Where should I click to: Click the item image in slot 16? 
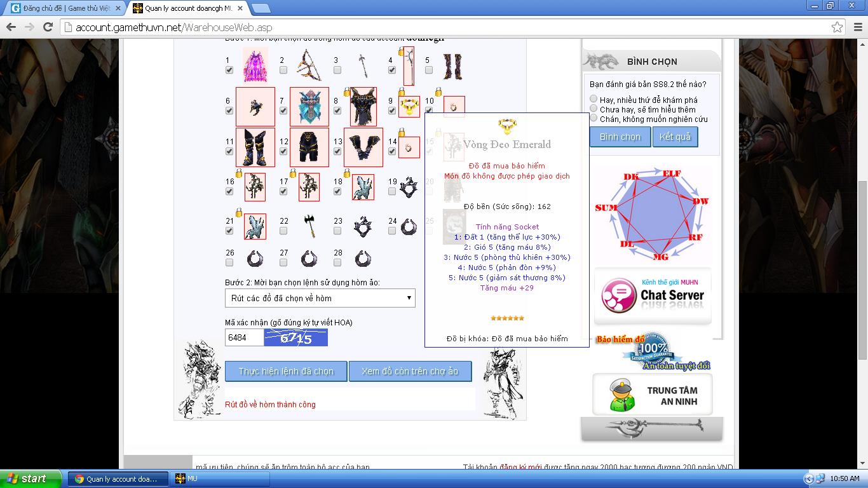(x=255, y=187)
